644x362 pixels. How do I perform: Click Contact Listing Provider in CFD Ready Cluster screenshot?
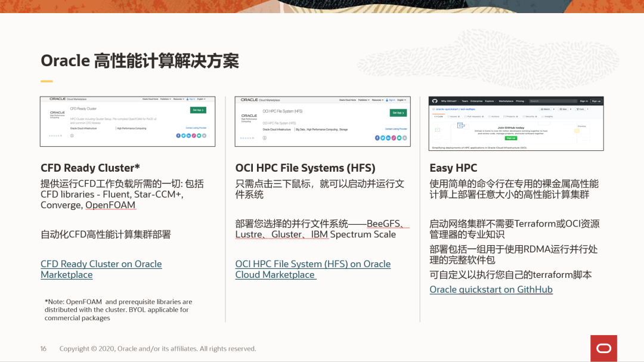196,128
